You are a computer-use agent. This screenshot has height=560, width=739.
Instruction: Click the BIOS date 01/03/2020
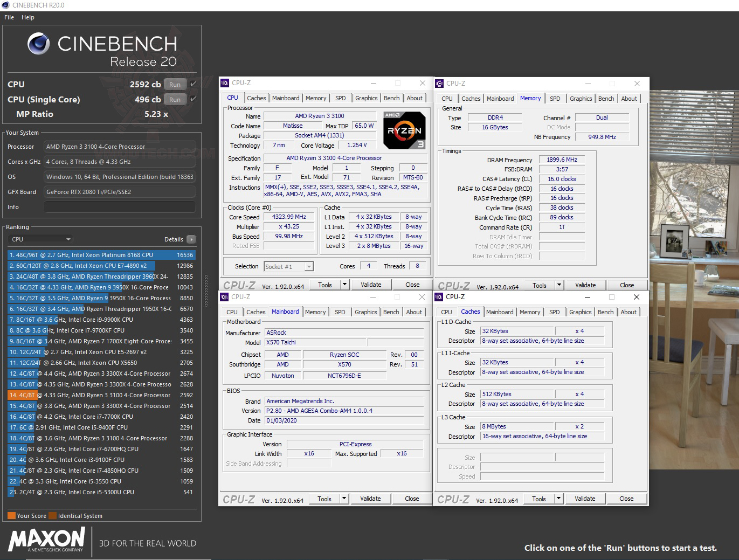[x=344, y=420]
